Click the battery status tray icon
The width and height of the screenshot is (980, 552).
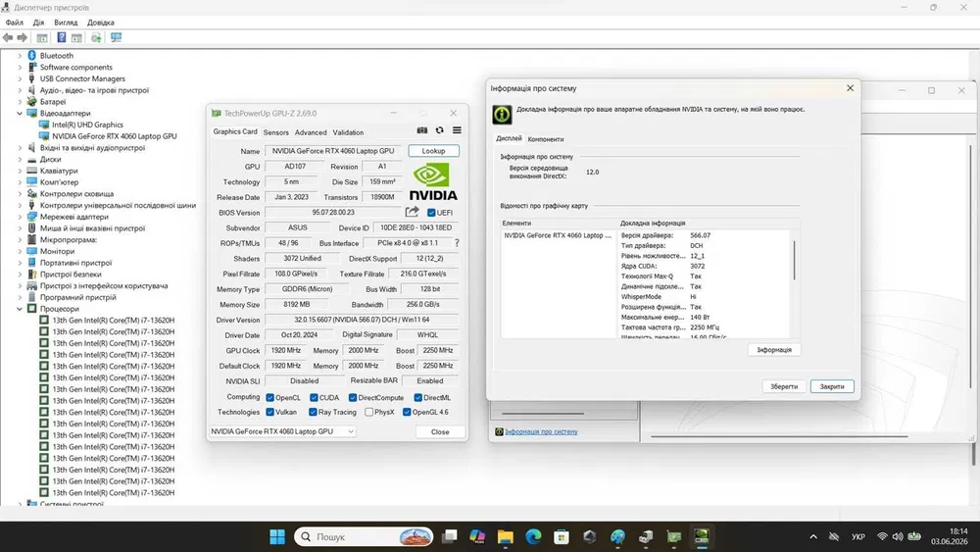point(914,536)
